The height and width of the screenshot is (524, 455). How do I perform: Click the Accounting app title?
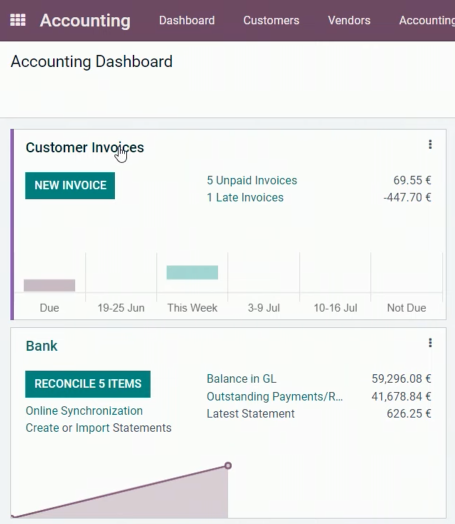(85, 20)
